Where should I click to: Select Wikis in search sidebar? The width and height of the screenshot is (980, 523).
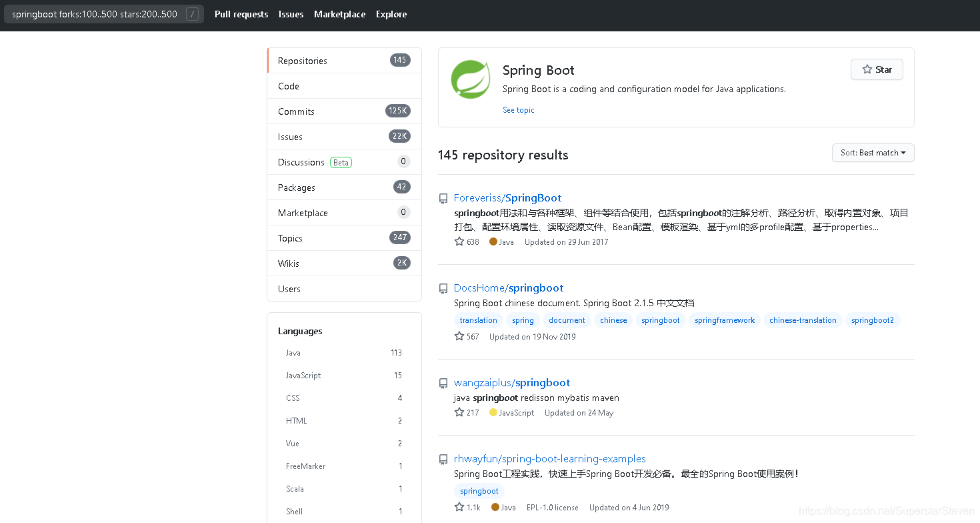coord(344,264)
